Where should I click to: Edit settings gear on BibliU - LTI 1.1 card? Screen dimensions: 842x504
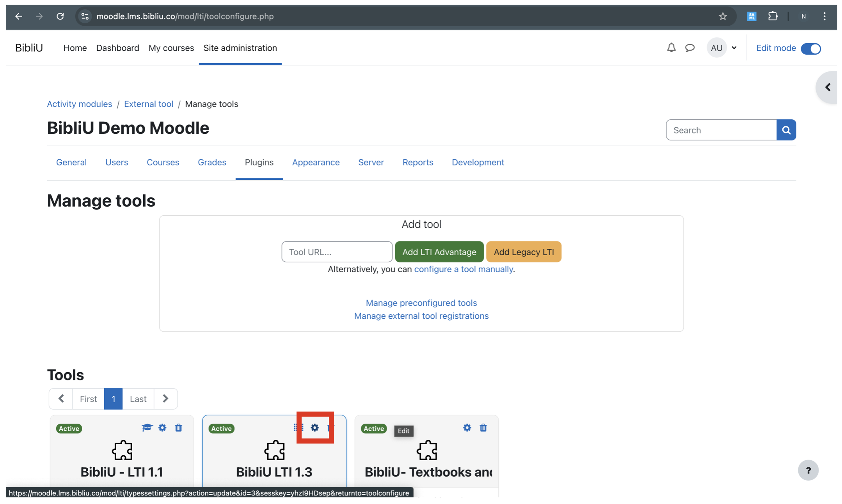tap(162, 428)
